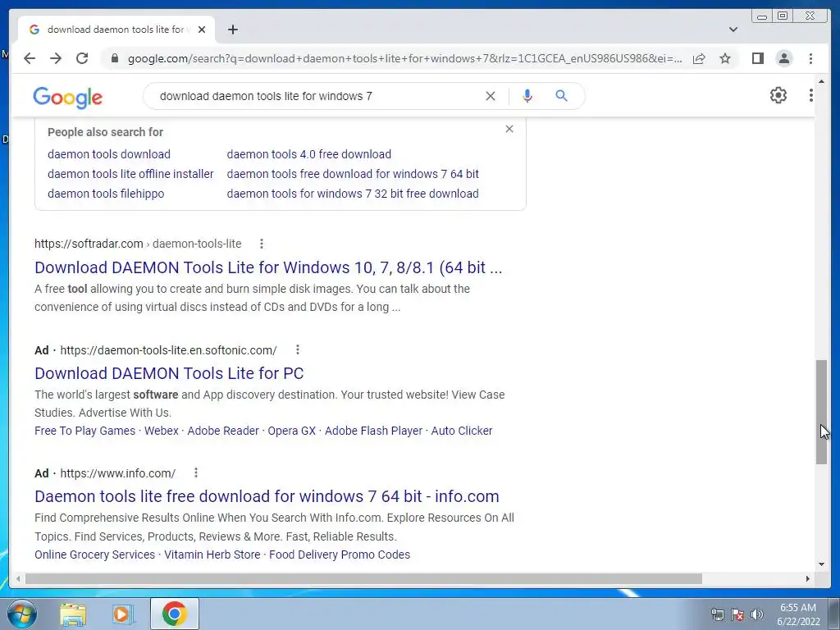The width and height of the screenshot is (840, 630).
Task: Submit search with magnifier icon
Action: pos(561,96)
